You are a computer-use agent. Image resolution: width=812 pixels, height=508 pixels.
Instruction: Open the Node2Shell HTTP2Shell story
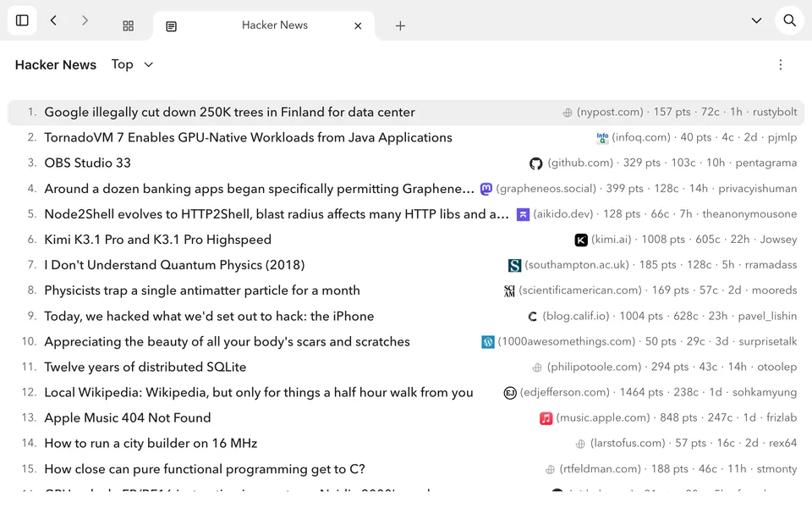click(277, 214)
